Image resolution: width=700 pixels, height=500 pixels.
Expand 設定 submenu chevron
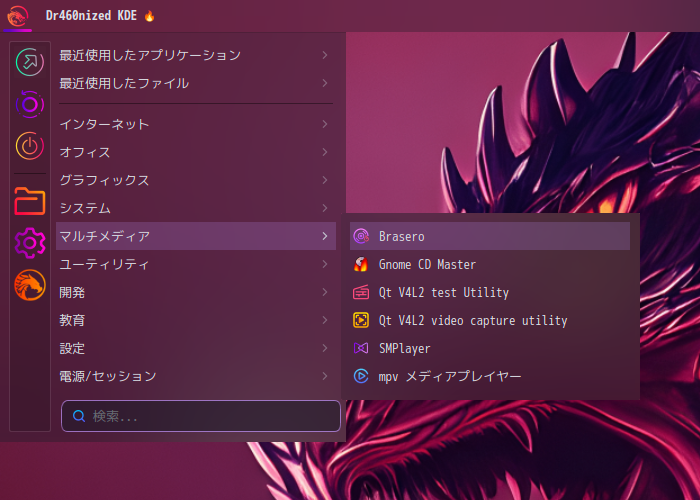325,348
